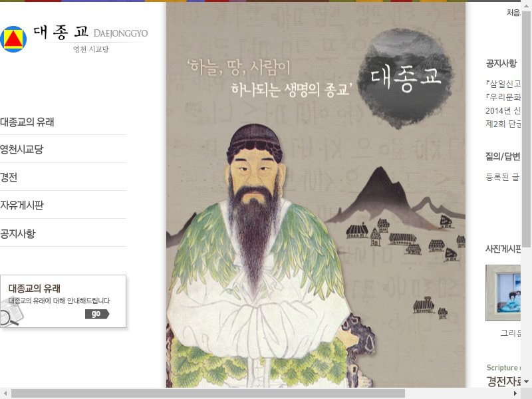The height and width of the screenshot is (399, 532).
Task: Open 공지사항 in the left menu
Action: tap(18, 233)
